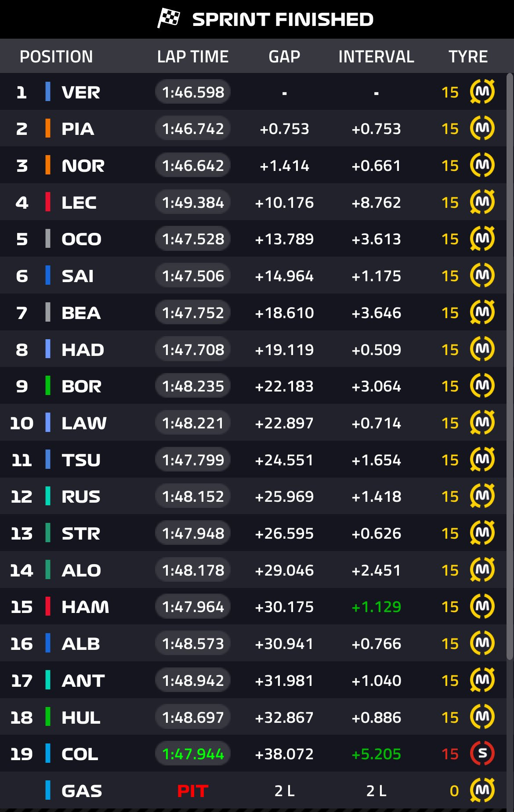The height and width of the screenshot is (812, 514).
Task: Open VER driver row
Action: [81, 92]
